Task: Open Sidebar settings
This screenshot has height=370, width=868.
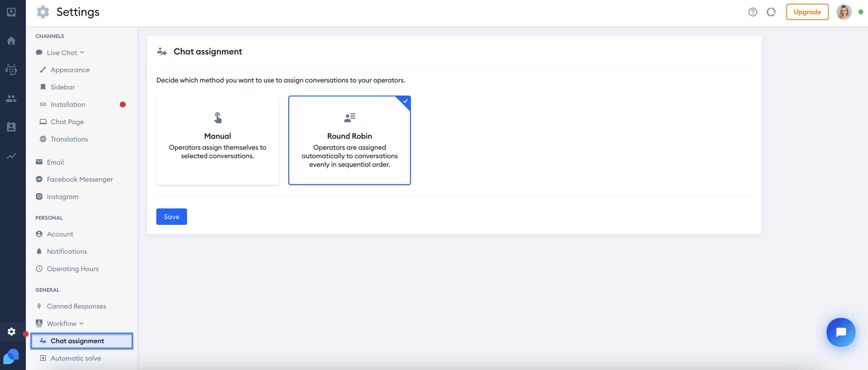Action: tap(63, 87)
